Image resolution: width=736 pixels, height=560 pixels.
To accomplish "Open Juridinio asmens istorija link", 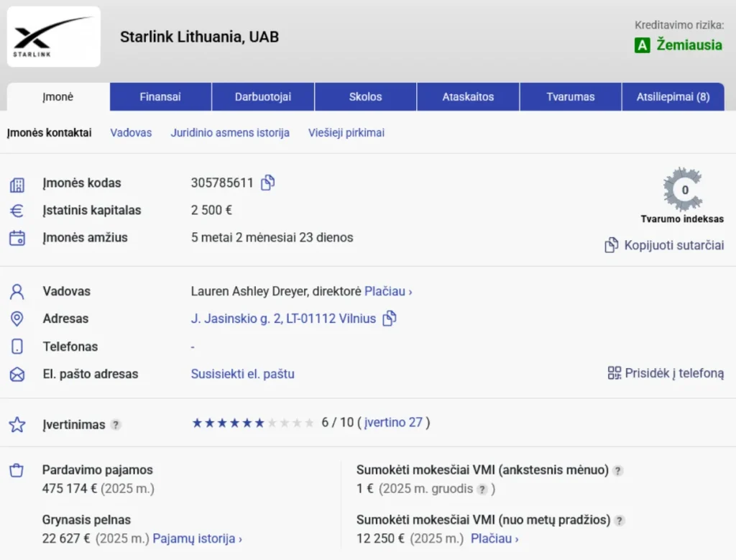I will coord(230,133).
